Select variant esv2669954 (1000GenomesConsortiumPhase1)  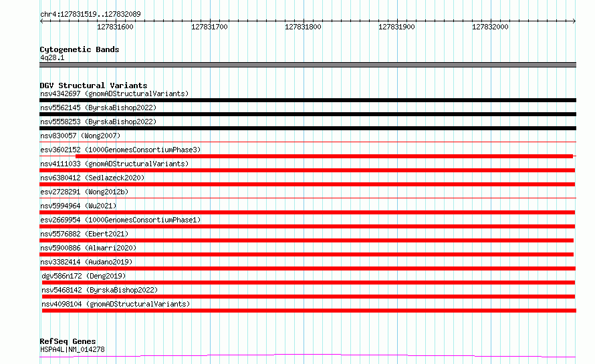(120, 220)
